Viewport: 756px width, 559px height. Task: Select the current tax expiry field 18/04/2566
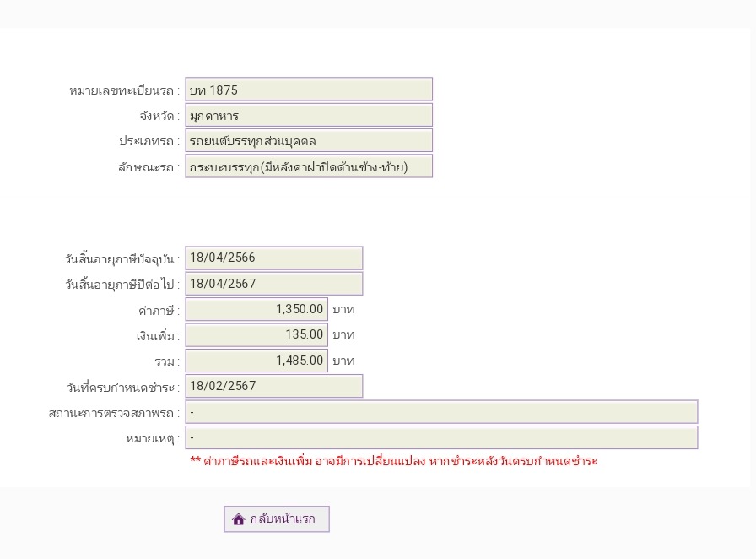[x=274, y=258]
